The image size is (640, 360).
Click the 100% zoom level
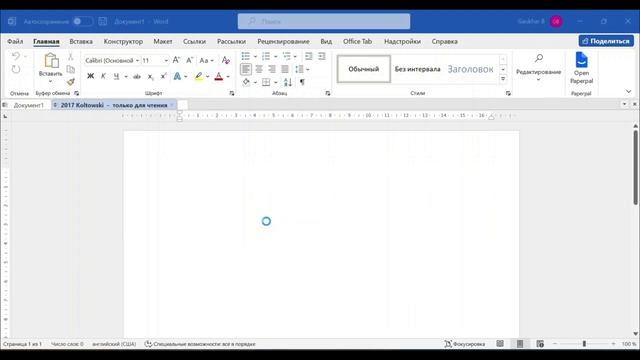pyautogui.click(x=629, y=344)
